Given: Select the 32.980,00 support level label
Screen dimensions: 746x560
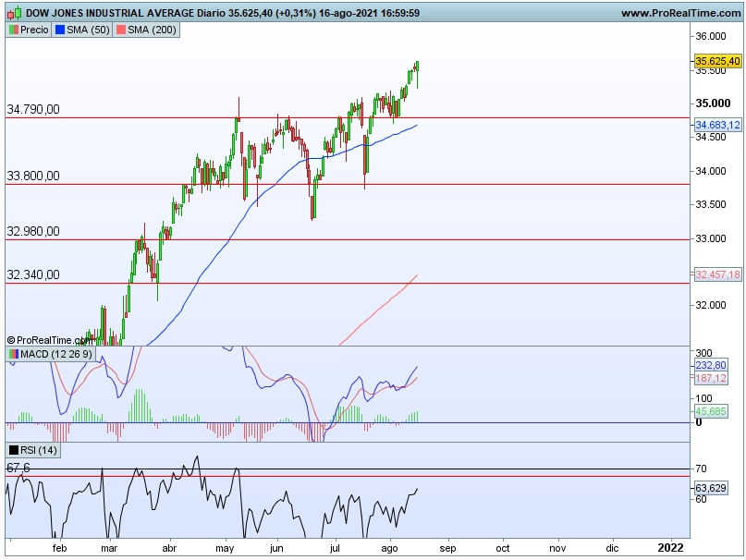Looking at the screenshot, I should pyautogui.click(x=33, y=231).
